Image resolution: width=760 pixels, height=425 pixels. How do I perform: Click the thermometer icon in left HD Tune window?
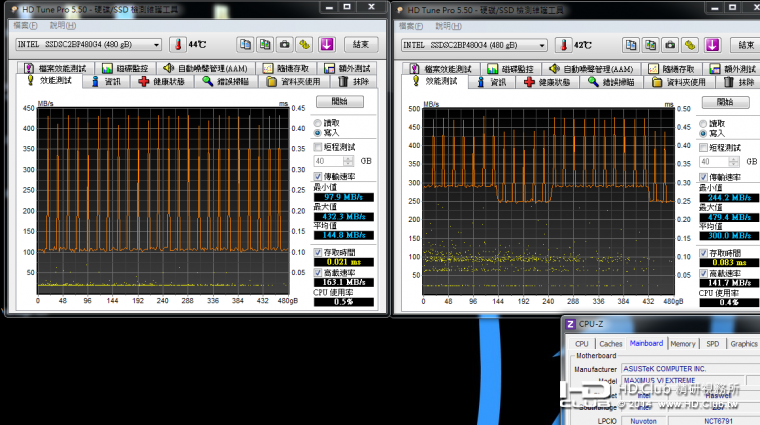coord(178,45)
